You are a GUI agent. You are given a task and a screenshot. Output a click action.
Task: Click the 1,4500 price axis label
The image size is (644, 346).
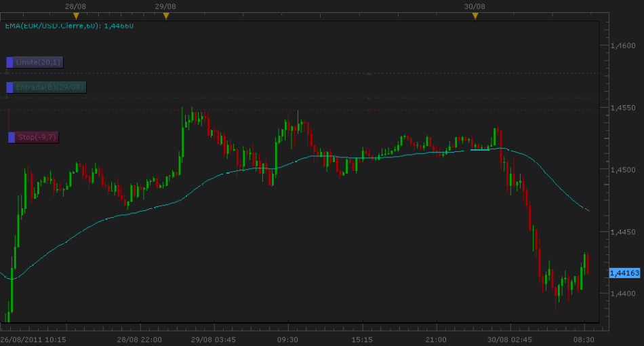click(622, 170)
